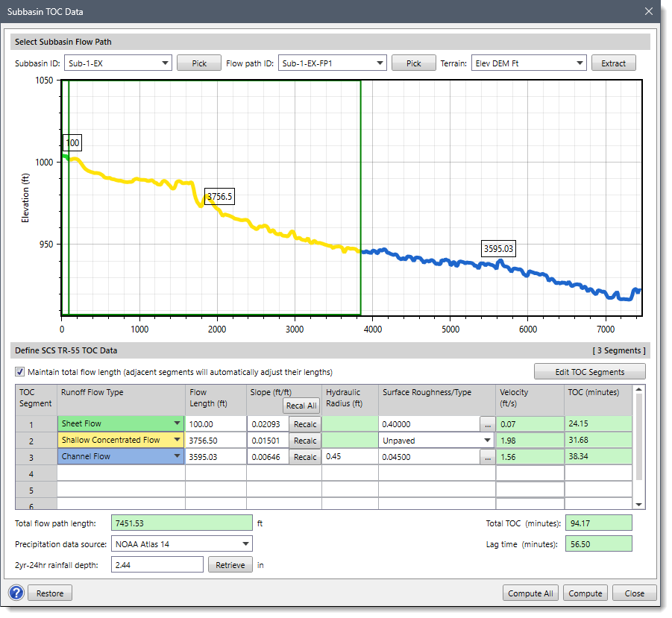Click Restore to reset the form
Viewport: 672px width, 618px height.
coord(49,593)
